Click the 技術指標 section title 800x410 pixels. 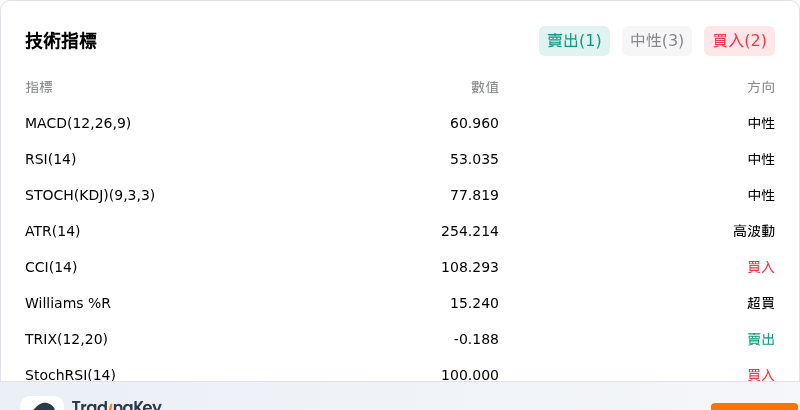click(x=61, y=41)
